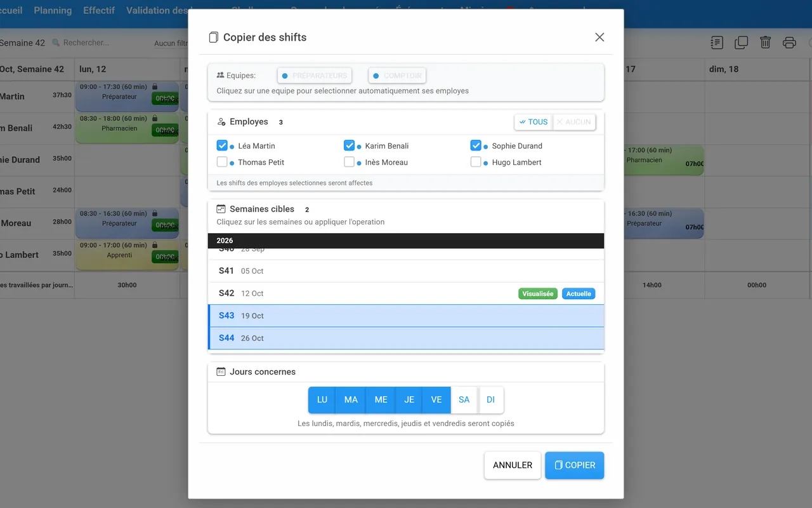The image size is (812, 508).
Task: Click the lock icon on Léa Martin's Monday shift
Action: 155,86
